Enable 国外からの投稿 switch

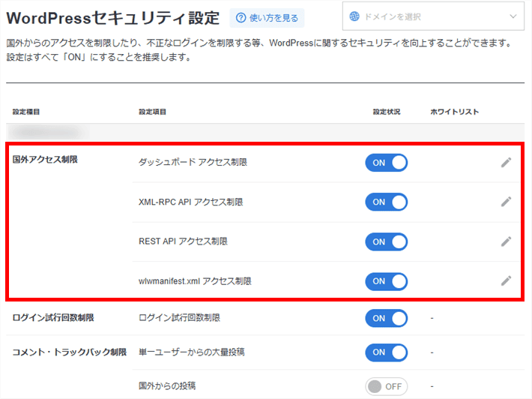click(386, 386)
